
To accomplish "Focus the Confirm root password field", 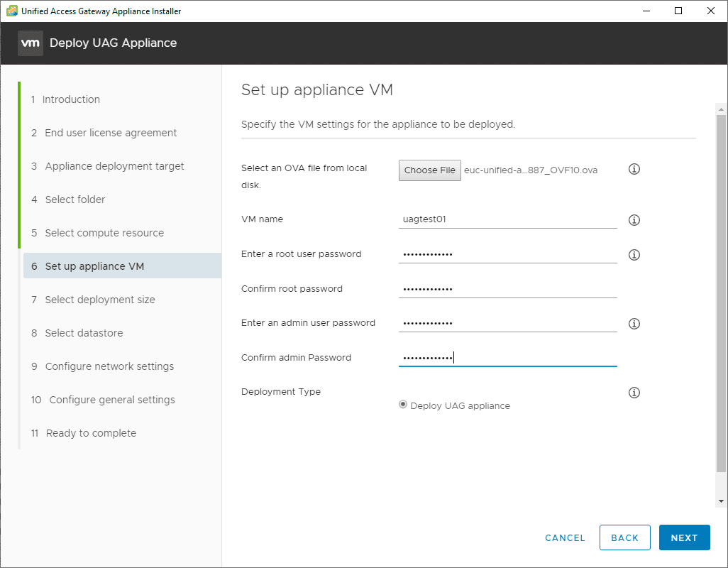I will tap(507, 289).
